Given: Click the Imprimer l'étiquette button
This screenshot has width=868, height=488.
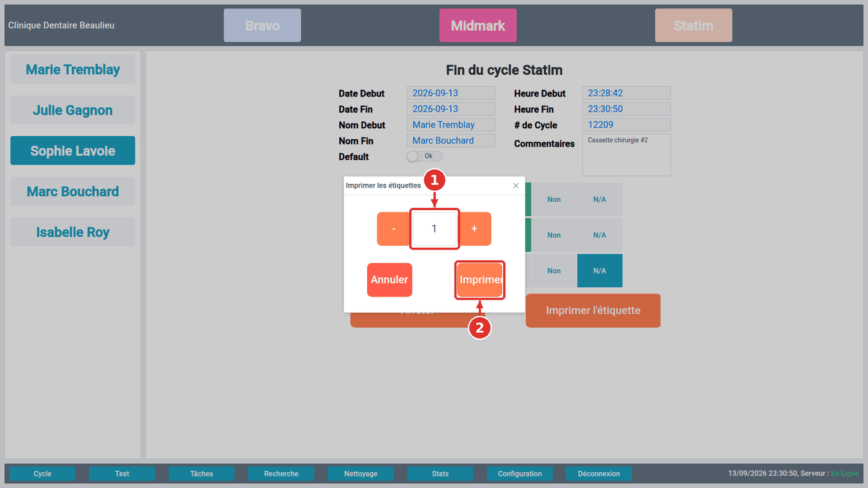Looking at the screenshot, I should pyautogui.click(x=593, y=311).
